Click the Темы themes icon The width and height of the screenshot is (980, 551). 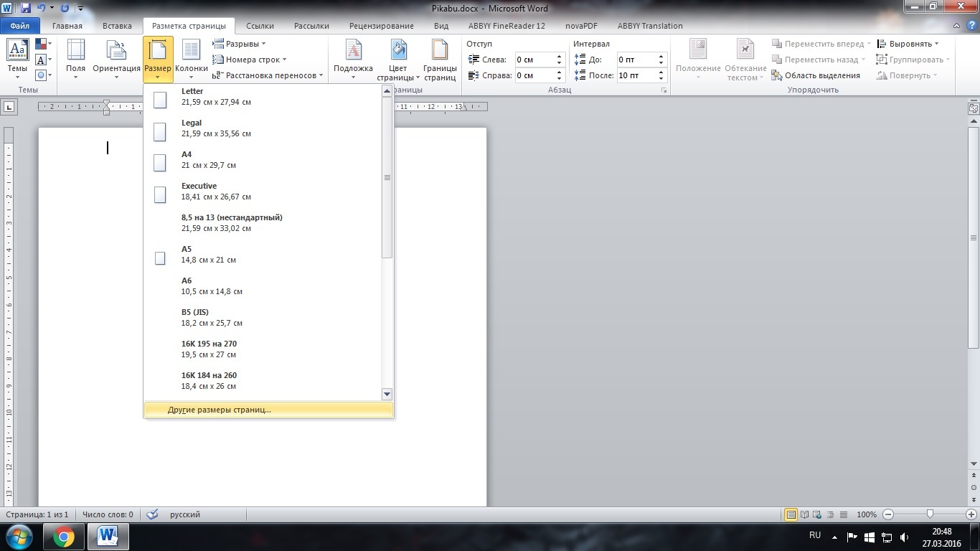[x=17, y=52]
